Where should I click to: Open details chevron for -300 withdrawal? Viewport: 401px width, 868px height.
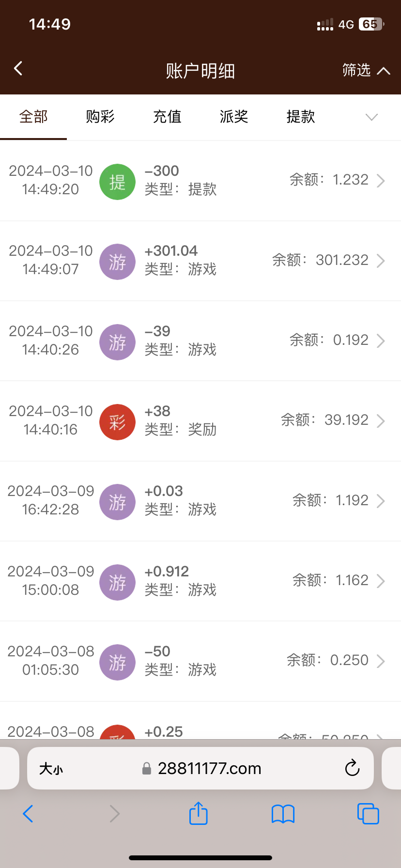[x=381, y=181]
